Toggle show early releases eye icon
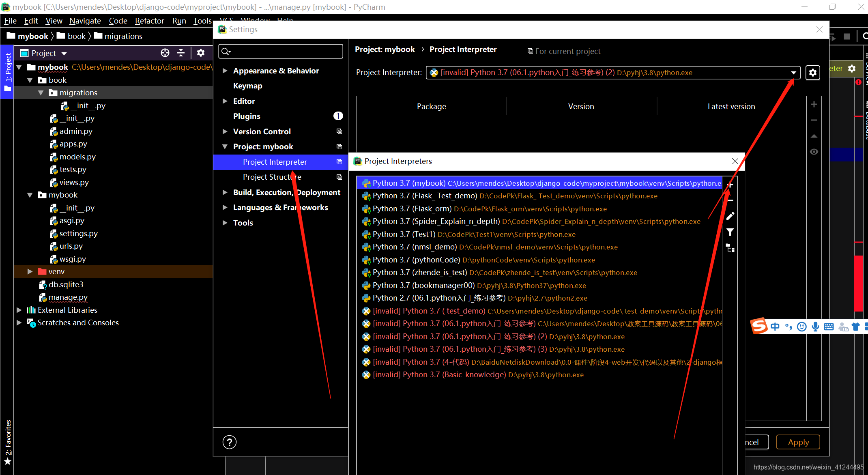 tap(814, 152)
